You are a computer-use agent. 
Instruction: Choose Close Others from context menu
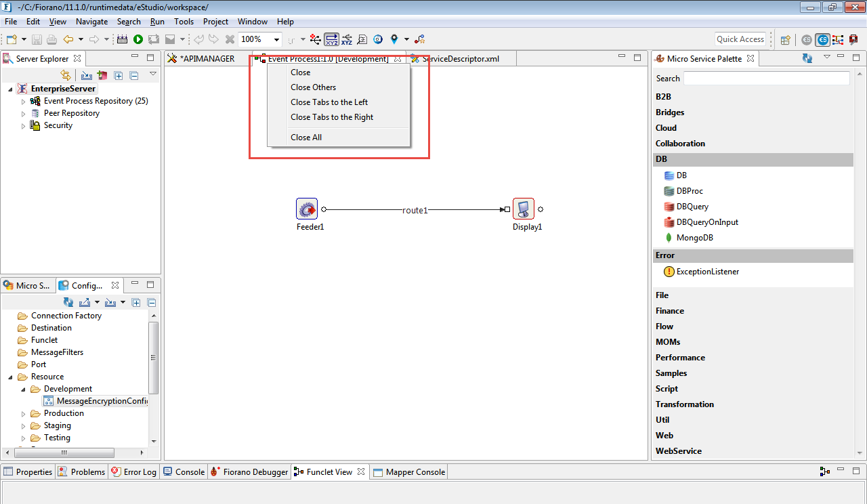tap(313, 87)
